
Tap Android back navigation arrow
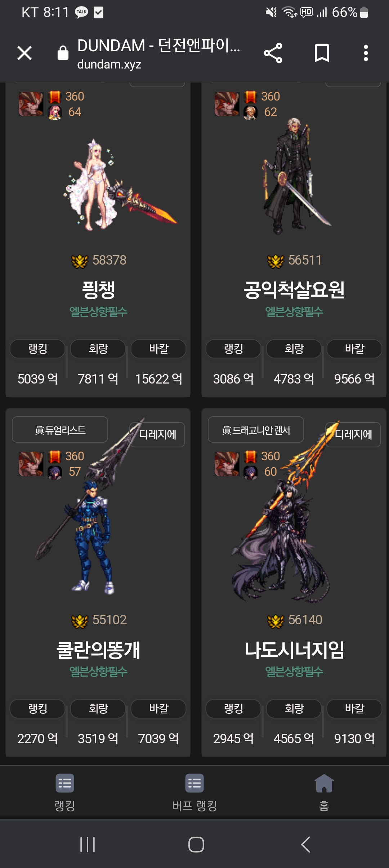(x=305, y=844)
